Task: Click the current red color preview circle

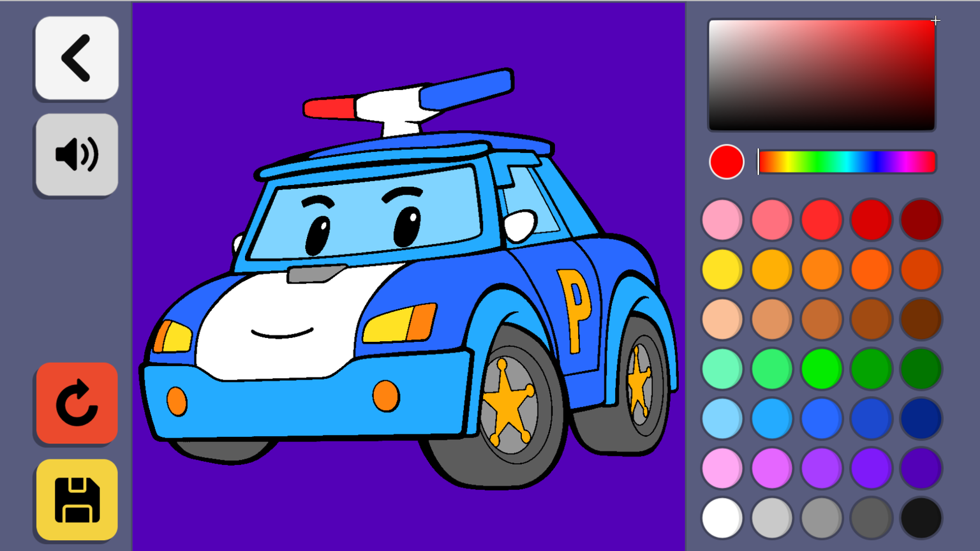Action: tap(726, 162)
